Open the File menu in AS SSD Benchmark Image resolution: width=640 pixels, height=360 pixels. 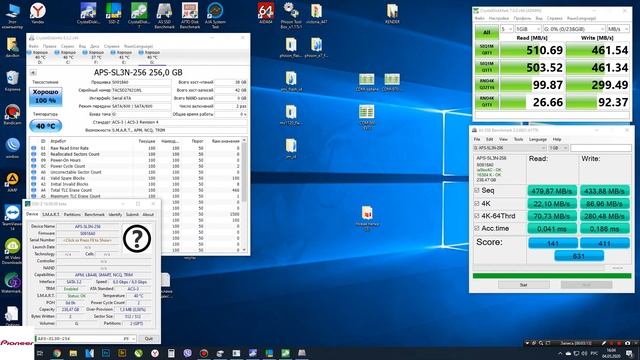pos(477,139)
